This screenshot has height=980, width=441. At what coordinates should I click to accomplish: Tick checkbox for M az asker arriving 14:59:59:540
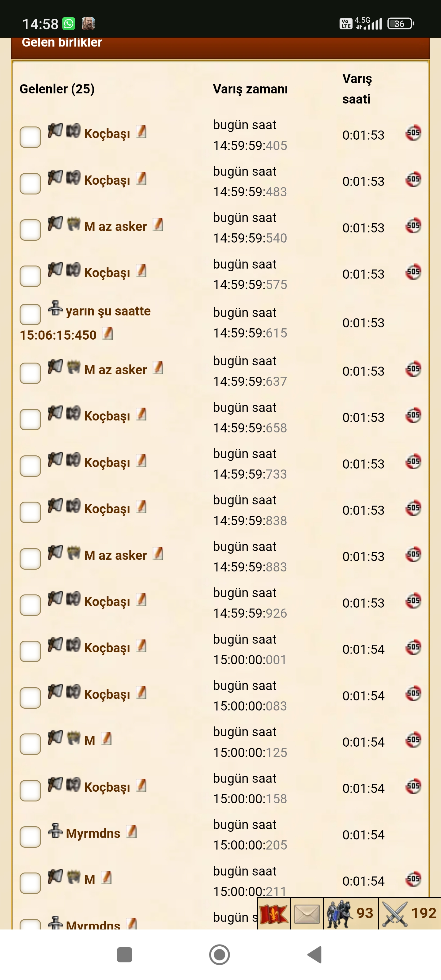coord(30,230)
